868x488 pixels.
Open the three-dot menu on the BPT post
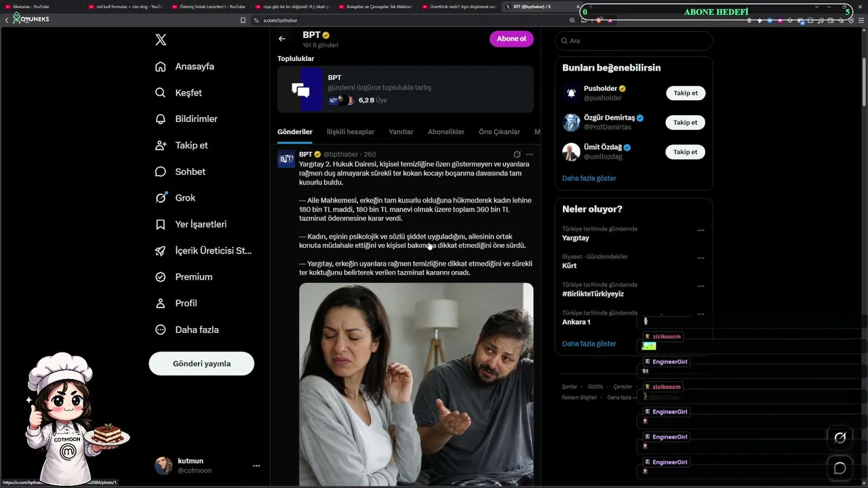[530, 155]
